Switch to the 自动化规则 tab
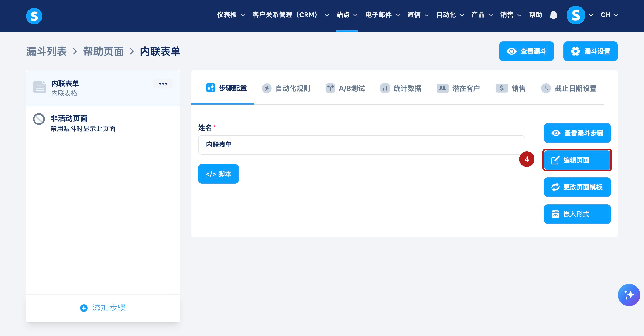The height and width of the screenshot is (336, 644). coord(286,88)
